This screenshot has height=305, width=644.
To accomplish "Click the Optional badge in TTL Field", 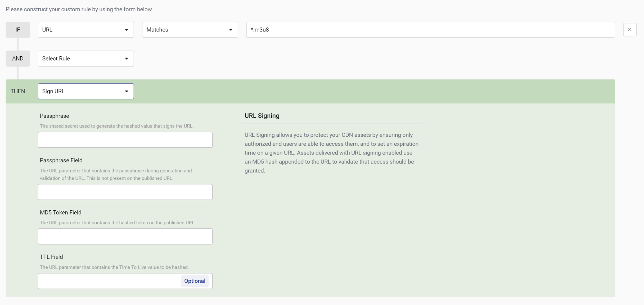I will pos(195,281).
